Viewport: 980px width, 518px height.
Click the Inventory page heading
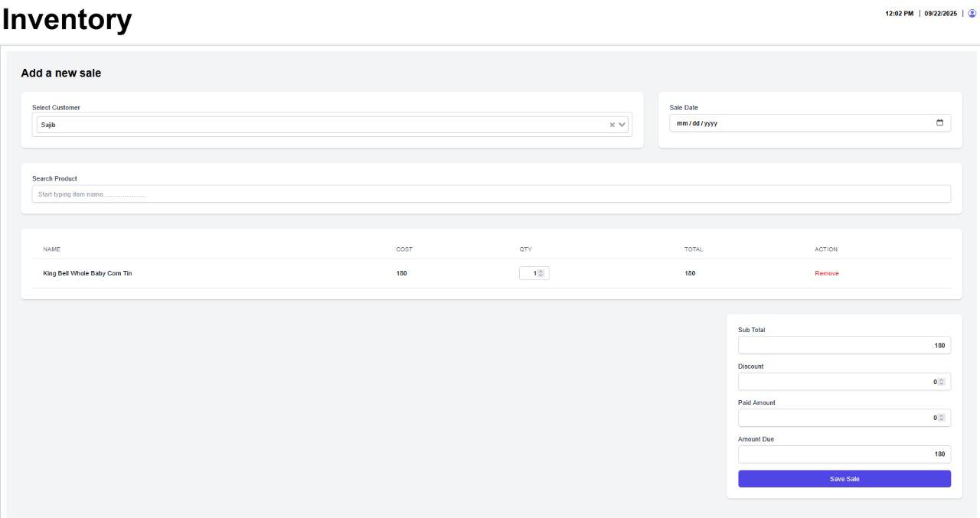pyautogui.click(x=67, y=20)
